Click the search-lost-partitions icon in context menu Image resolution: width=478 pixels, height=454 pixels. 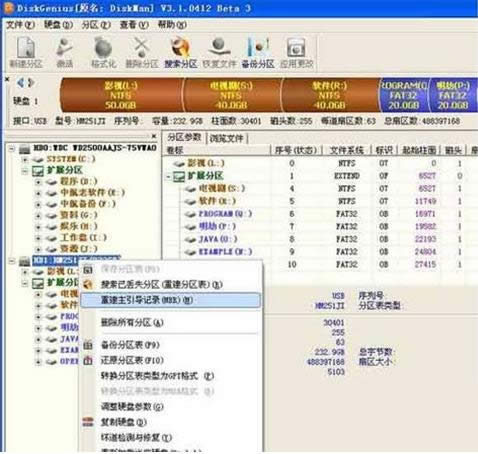click(88, 284)
